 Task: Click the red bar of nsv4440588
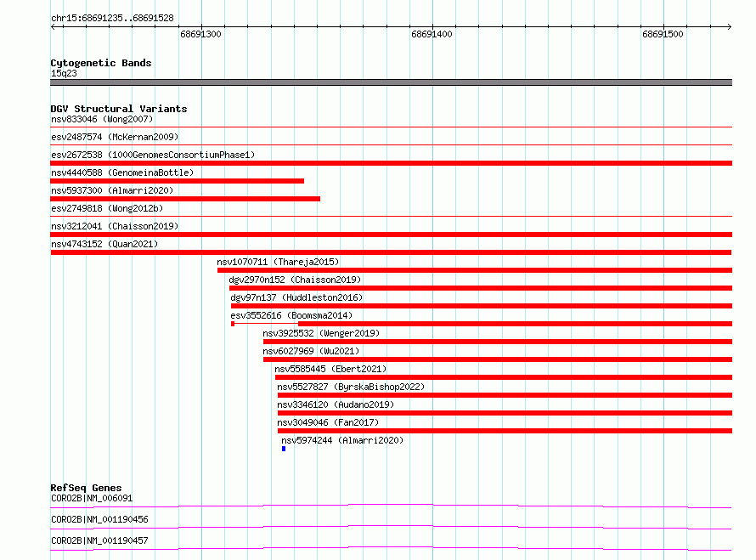(x=177, y=181)
